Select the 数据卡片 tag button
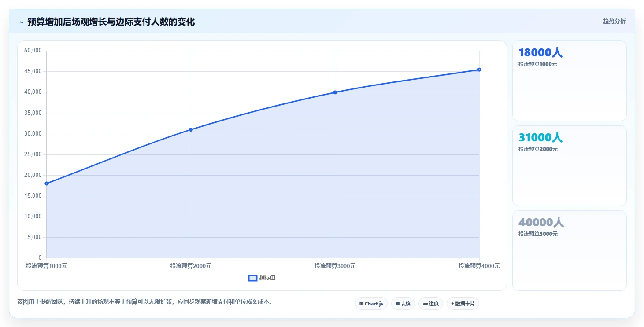644x327 pixels. coord(463,304)
